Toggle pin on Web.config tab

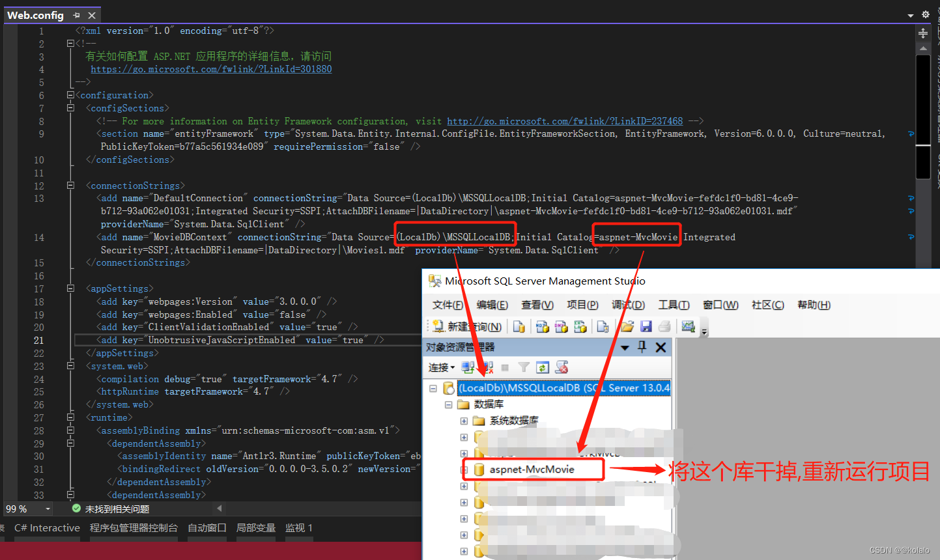click(x=76, y=15)
